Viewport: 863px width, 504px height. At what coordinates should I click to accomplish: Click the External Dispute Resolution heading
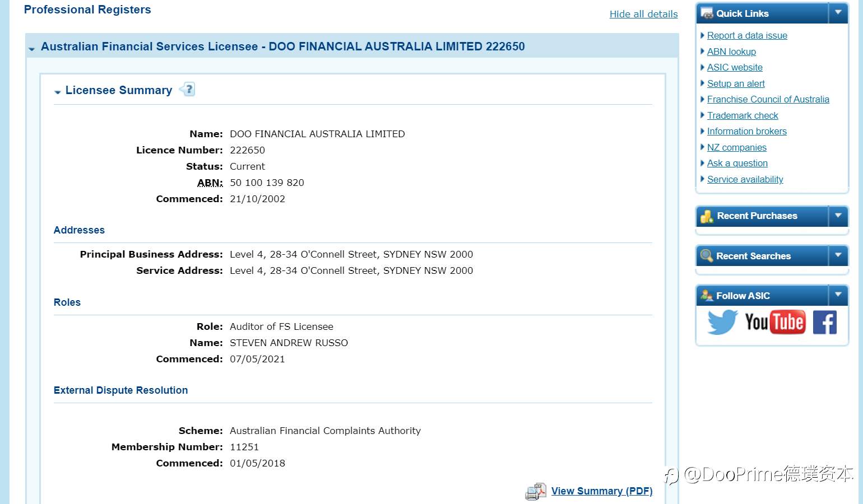click(120, 390)
